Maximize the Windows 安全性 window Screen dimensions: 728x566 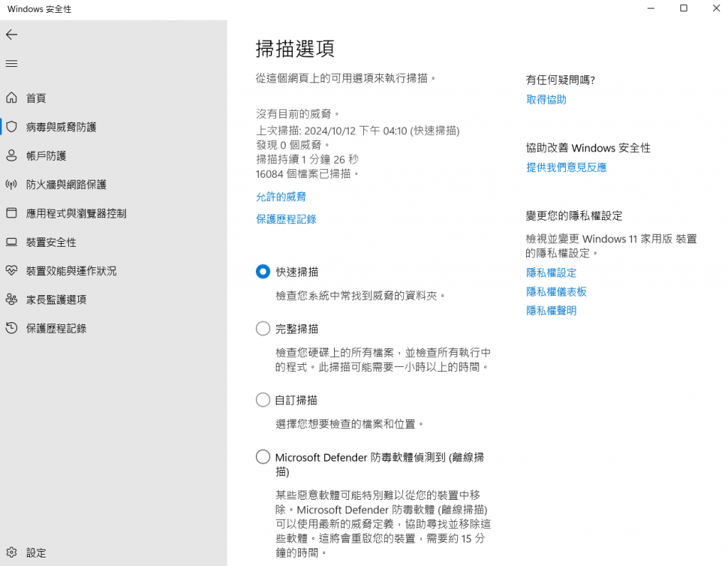tap(683, 8)
